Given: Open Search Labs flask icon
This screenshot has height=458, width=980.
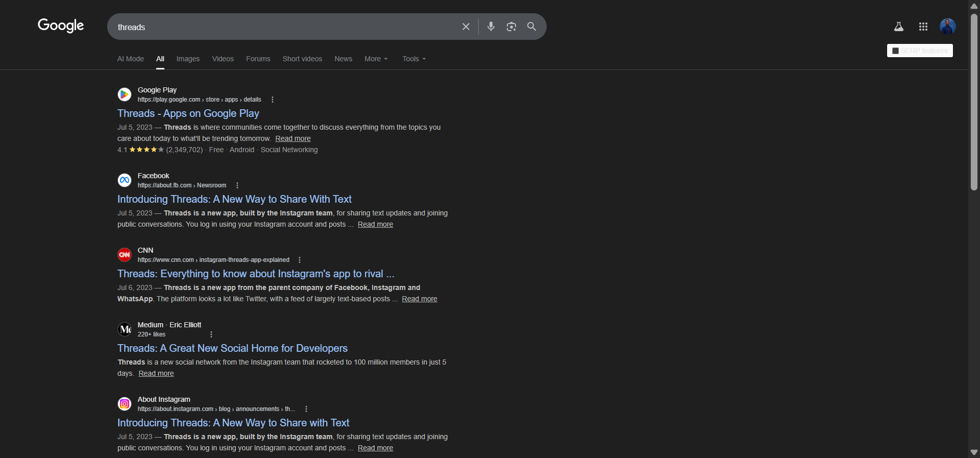Looking at the screenshot, I should click(899, 27).
